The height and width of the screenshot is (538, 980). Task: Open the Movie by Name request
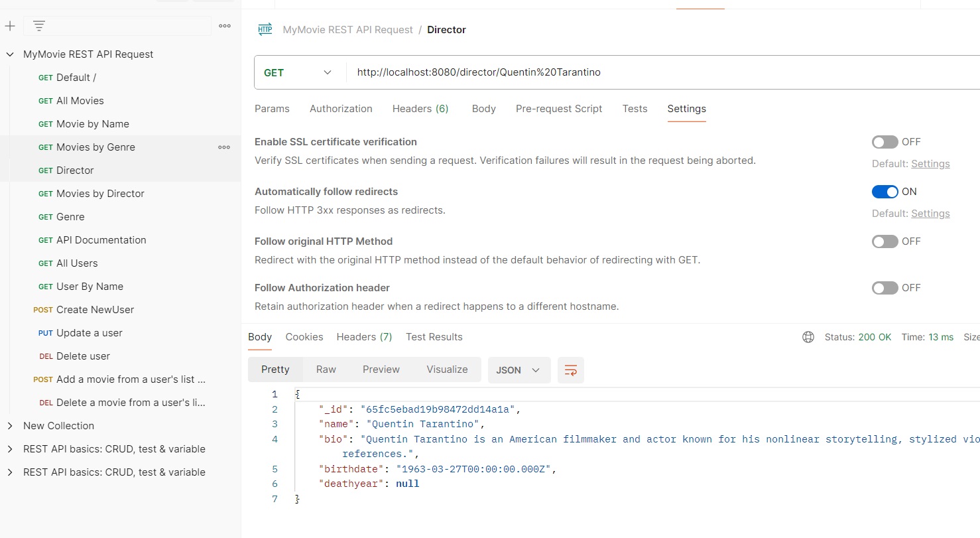click(x=93, y=124)
